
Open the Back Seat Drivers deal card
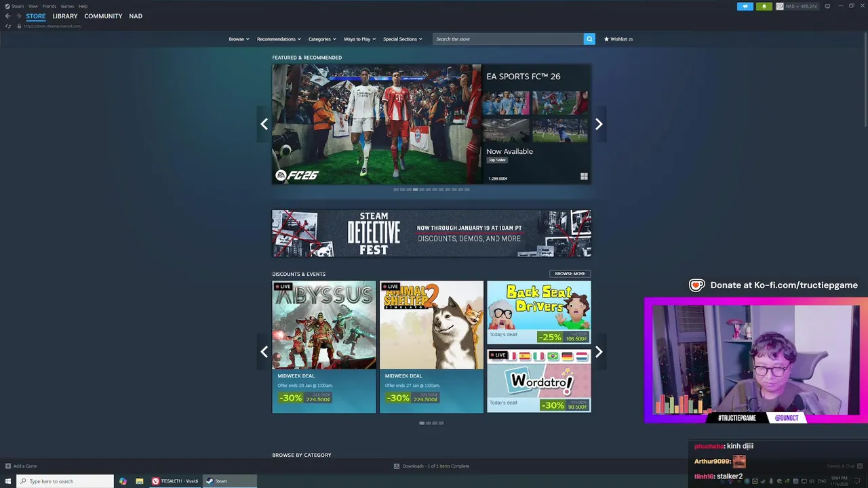point(538,312)
